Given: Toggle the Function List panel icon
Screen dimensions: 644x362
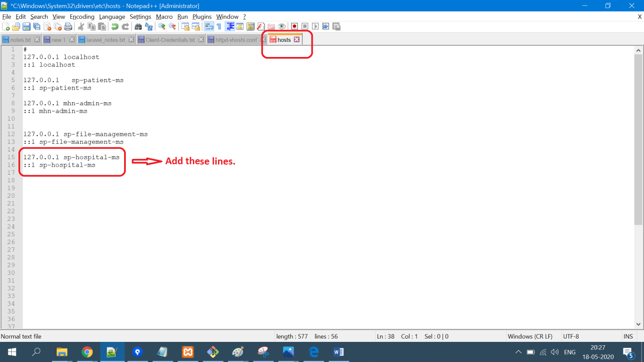Looking at the screenshot, I should 261,26.
